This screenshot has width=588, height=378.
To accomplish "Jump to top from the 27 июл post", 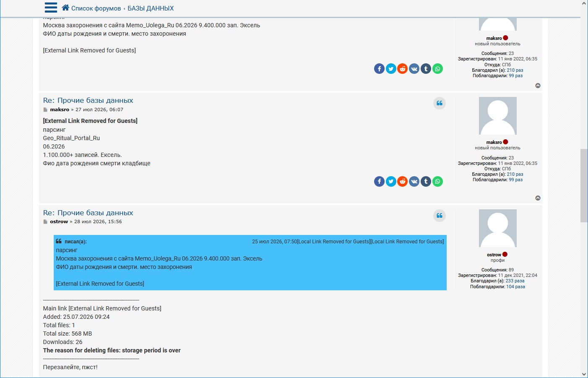I will pyautogui.click(x=538, y=198).
